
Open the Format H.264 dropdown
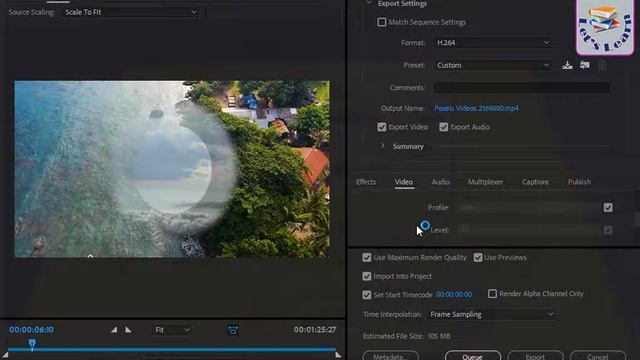(493, 42)
